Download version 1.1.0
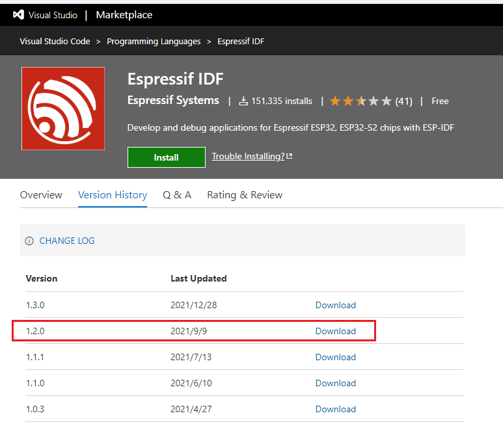This screenshot has width=503, height=448. [336, 383]
